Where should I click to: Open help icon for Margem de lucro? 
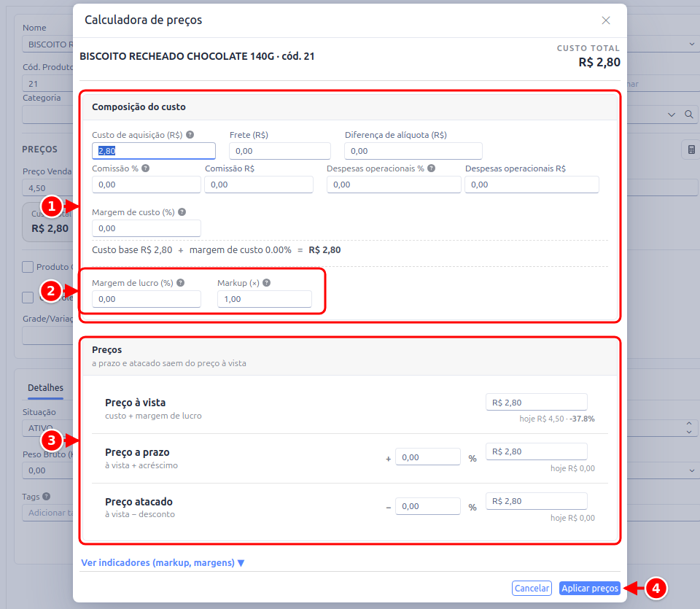click(x=180, y=283)
